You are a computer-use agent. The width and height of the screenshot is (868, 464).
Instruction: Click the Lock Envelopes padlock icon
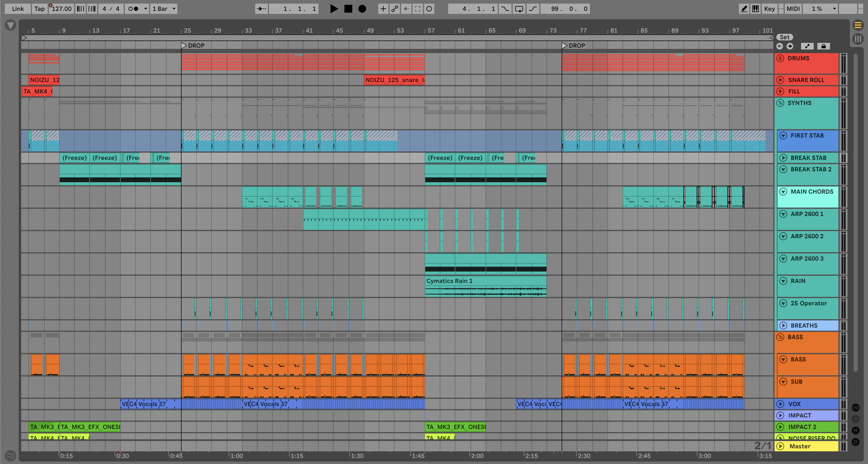click(x=823, y=46)
